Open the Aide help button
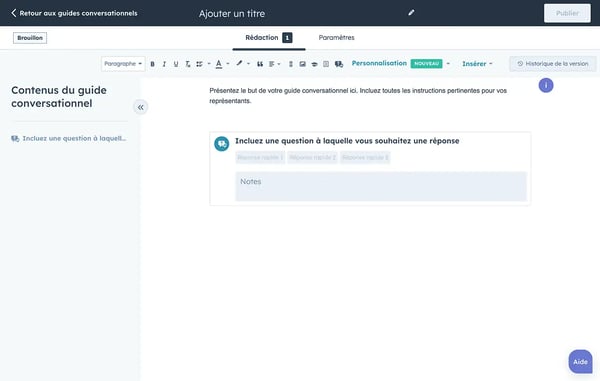This screenshot has height=381, width=600. [x=580, y=361]
